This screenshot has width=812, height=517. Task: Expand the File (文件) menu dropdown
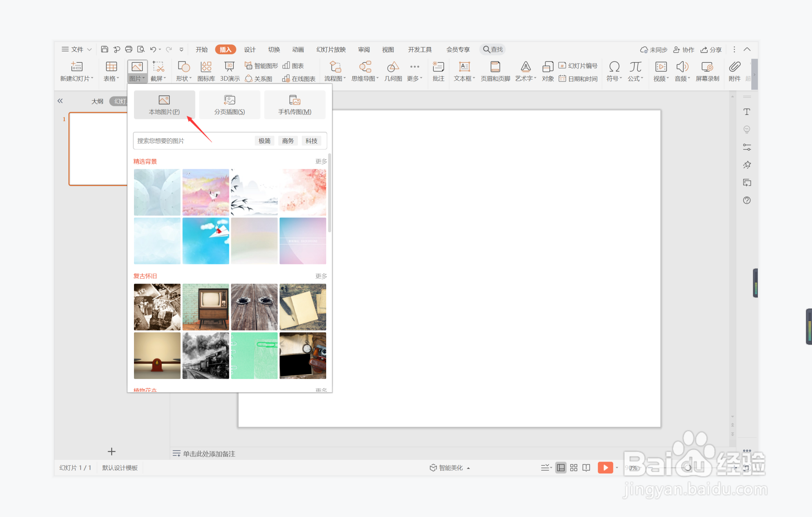77,49
